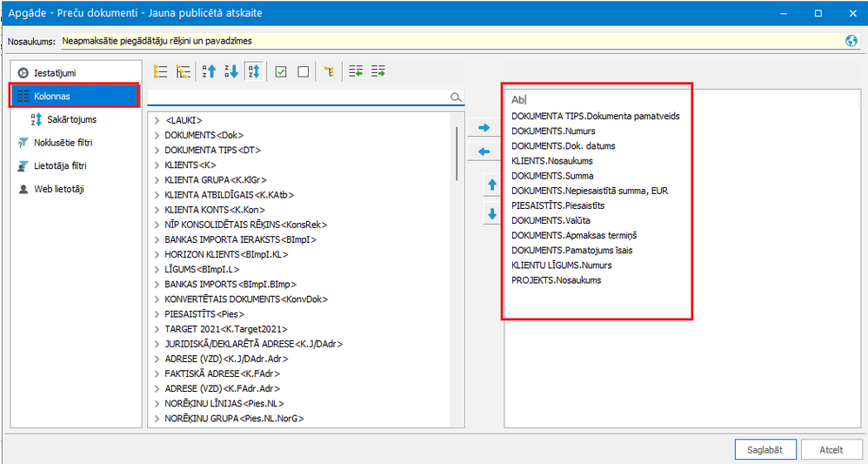Expand NĪP KONSOLIDĒTAIS RĒĶINS node
Viewport: 868px width, 464px height.
coord(157,225)
